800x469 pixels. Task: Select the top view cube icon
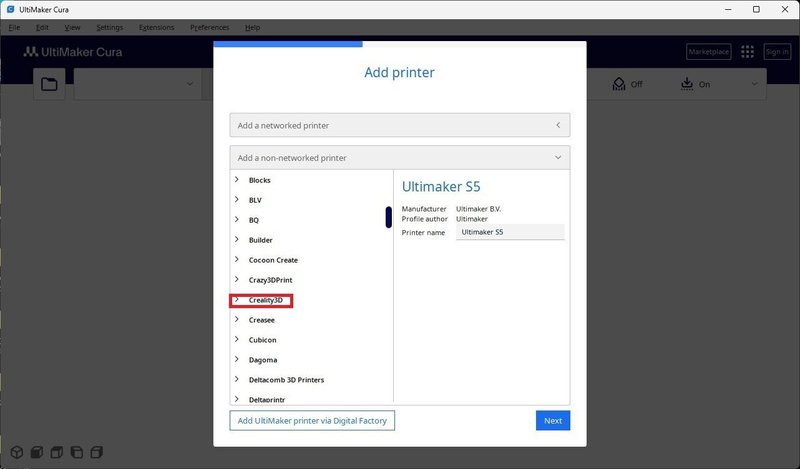coord(57,452)
